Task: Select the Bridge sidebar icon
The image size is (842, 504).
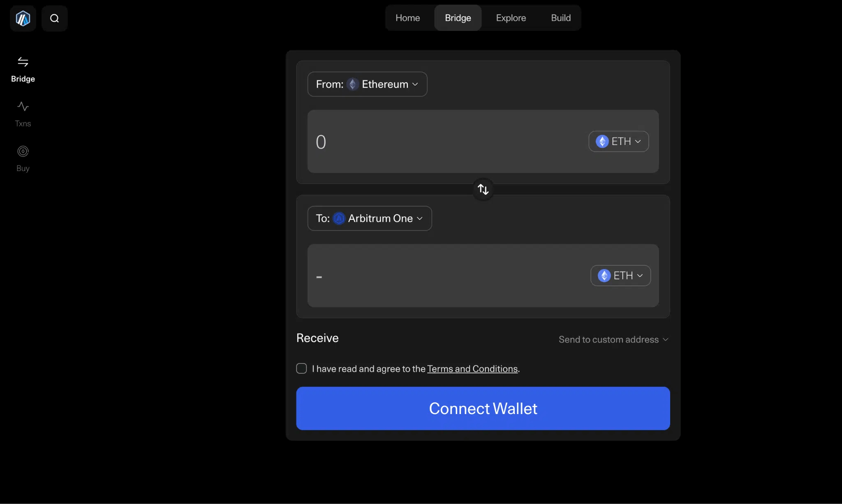Action: click(x=23, y=62)
